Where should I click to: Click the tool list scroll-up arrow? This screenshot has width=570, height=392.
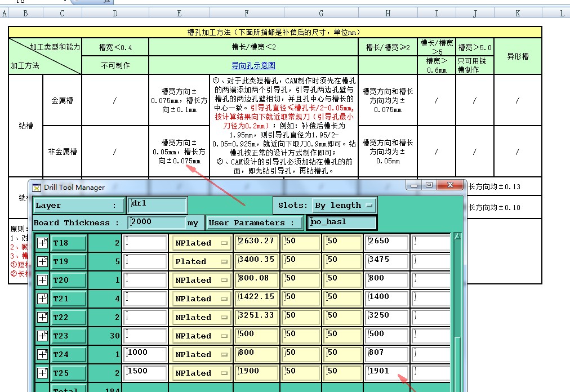click(457, 237)
